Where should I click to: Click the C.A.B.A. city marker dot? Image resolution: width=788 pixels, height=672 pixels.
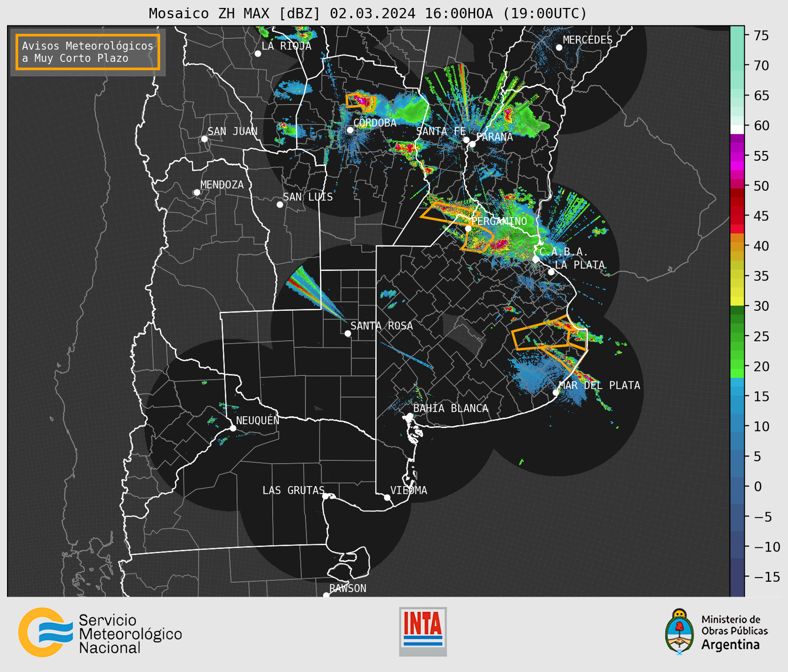(x=536, y=259)
